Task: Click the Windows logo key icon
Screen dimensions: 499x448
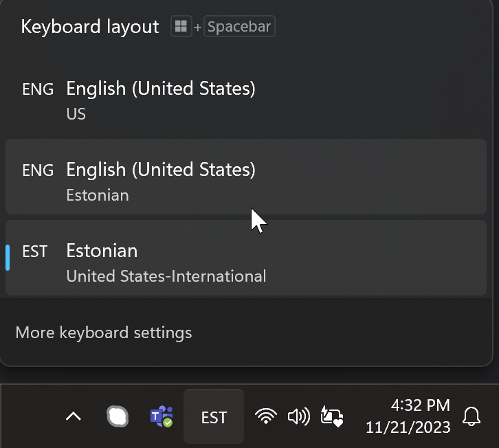Action: pyautogui.click(x=181, y=26)
